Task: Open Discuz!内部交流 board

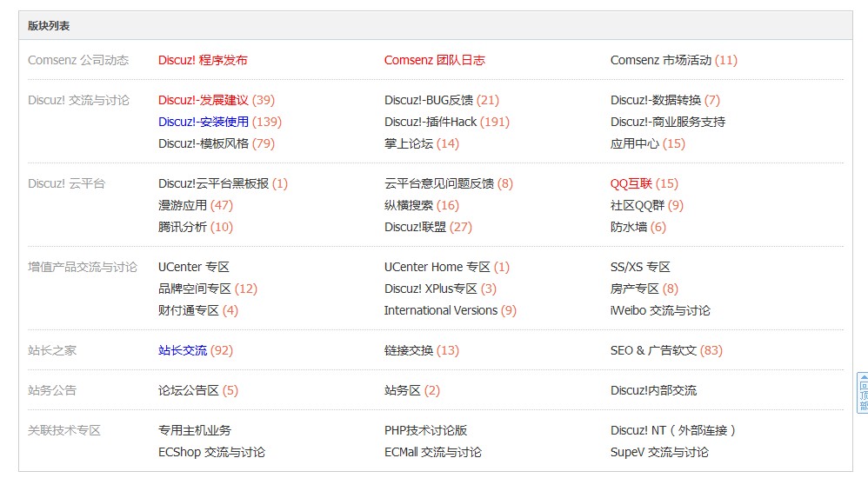Action: [x=653, y=390]
